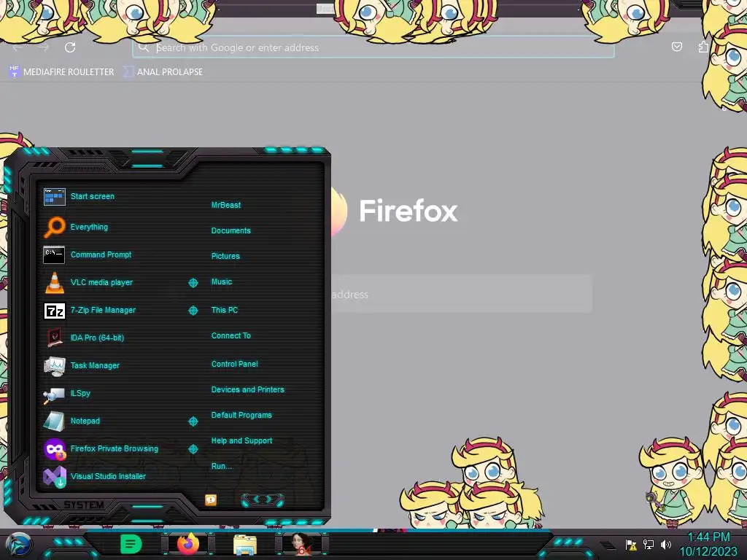Image resolution: width=747 pixels, height=560 pixels.
Task: Launch Everything search icon
Action: point(54,227)
